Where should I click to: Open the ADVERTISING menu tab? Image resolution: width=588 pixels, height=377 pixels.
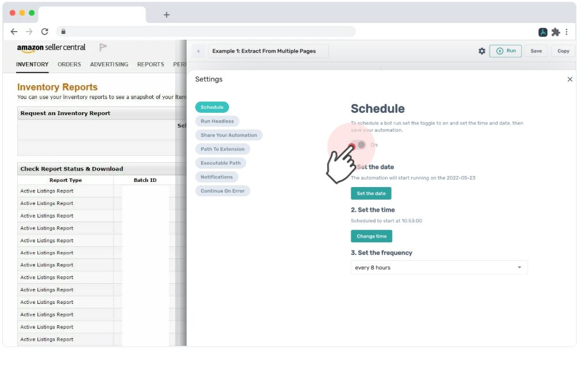[x=109, y=64]
